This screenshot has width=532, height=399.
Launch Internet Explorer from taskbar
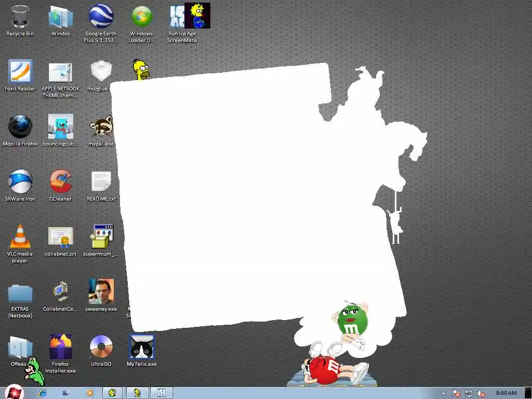[42, 393]
